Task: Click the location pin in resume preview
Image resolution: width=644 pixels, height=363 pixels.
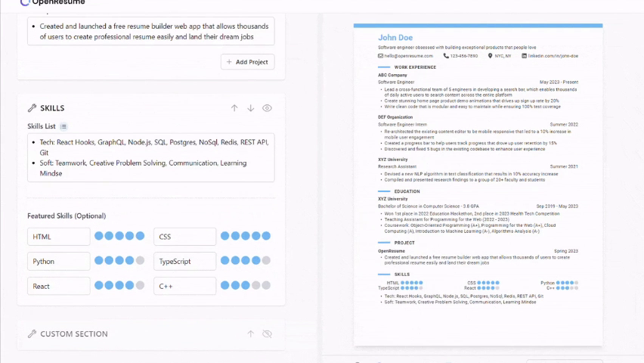Action: (490, 56)
